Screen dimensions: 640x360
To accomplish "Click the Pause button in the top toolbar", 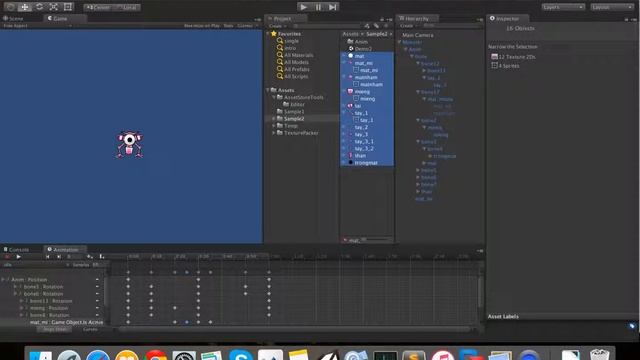I will 318,7.
